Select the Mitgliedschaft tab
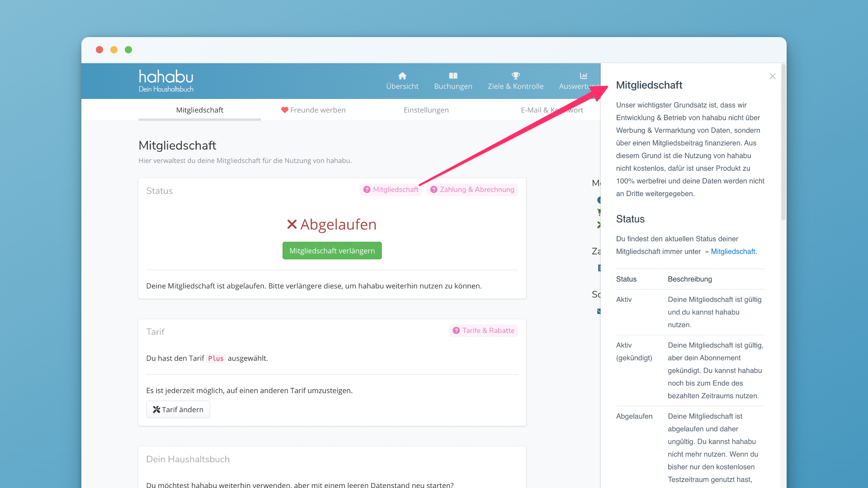This screenshot has height=488, width=868. [x=199, y=110]
